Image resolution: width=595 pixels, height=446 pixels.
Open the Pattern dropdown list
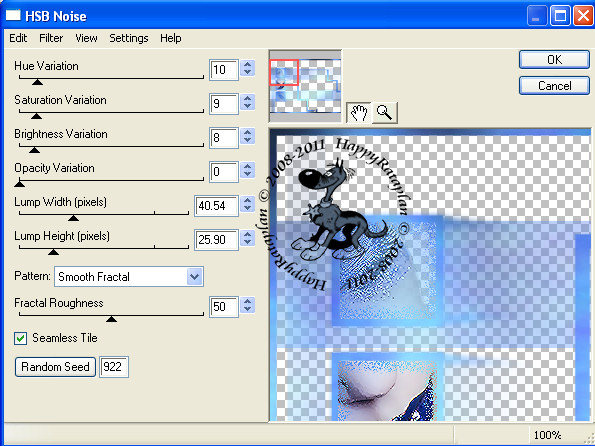(x=194, y=276)
